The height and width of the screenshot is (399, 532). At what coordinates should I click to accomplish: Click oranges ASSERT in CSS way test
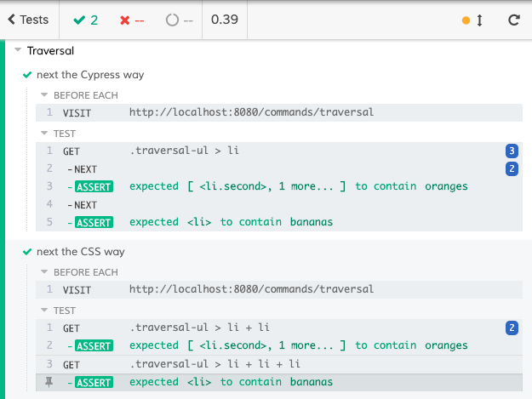tap(279, 345)
